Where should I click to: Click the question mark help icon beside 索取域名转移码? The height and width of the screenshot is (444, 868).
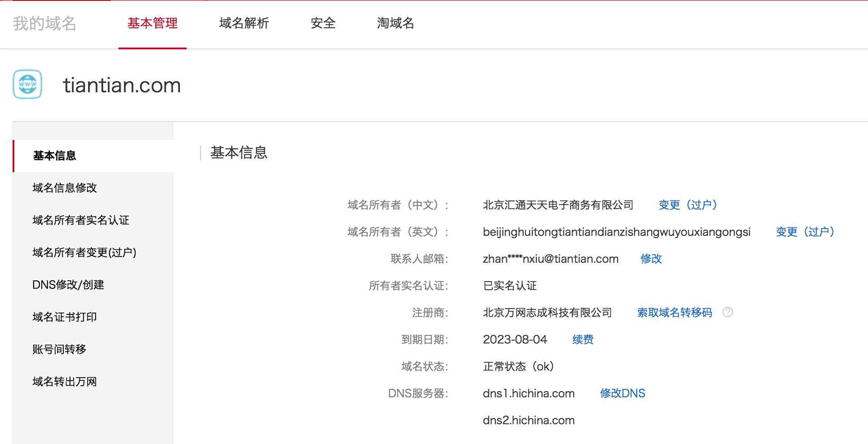(728, 312)
